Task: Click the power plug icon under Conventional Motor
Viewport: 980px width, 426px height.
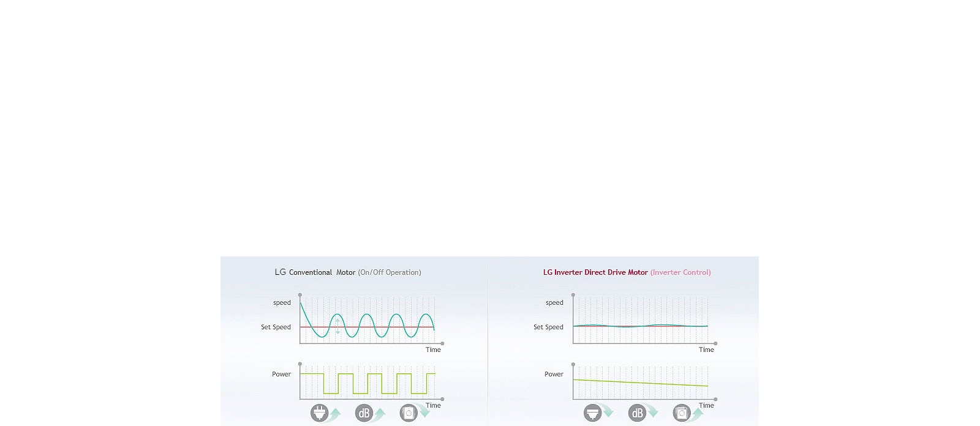Action: (319, 413)
